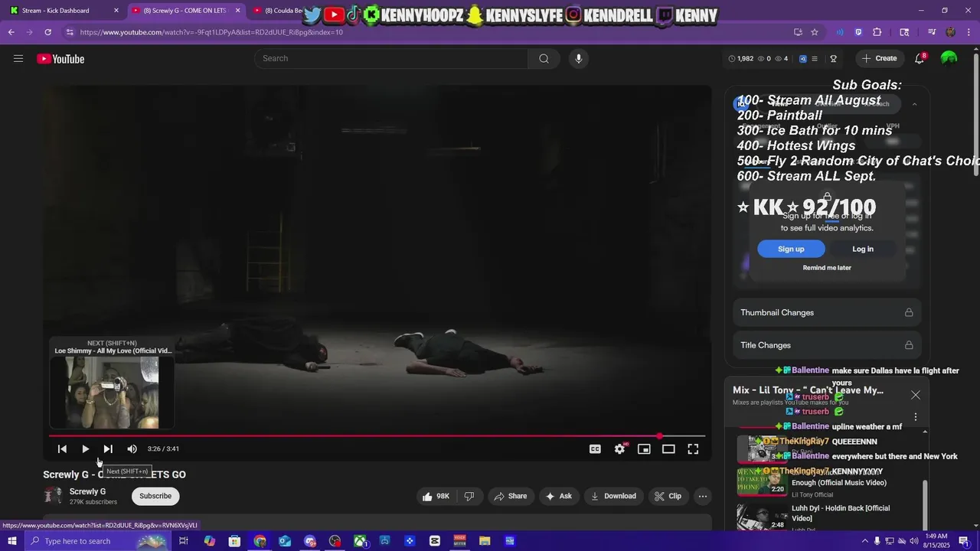Open Screwly G channel name link
Viewport: 980px width, 551px height.
87,491
